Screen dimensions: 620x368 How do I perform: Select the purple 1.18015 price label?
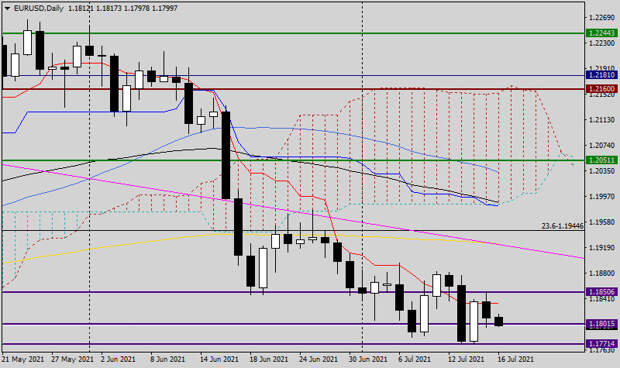coord(602,324)
